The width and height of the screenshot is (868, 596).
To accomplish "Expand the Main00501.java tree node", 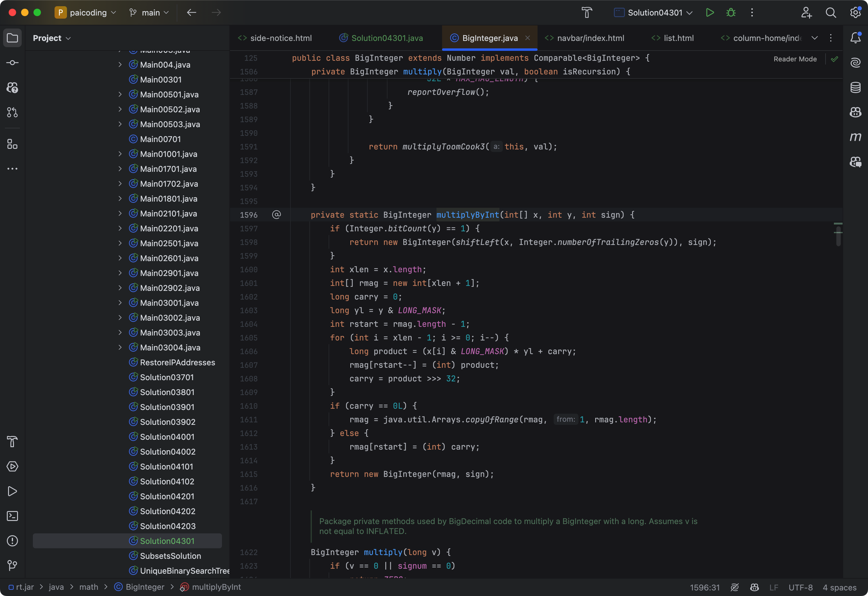I will [x=120, y=95].
